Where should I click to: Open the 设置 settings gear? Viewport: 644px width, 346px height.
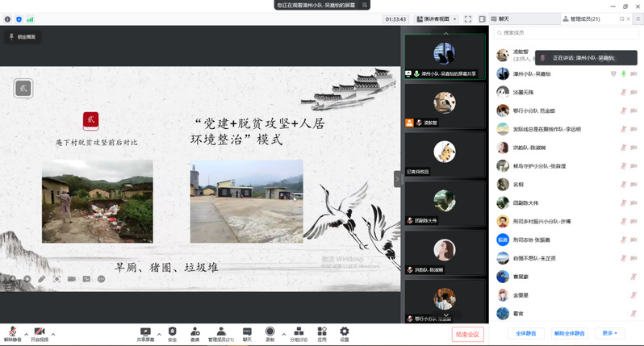pyautogui.click(x=345, y=331)
